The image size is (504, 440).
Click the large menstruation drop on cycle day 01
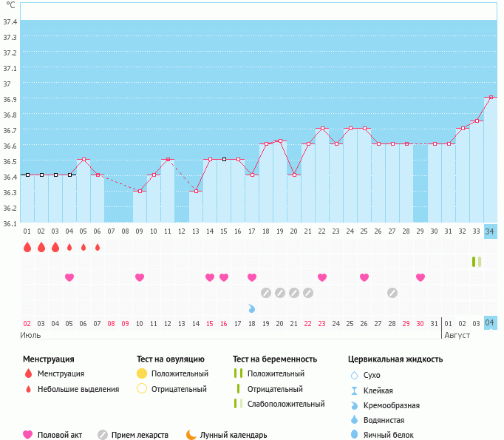tap(27, 247)
